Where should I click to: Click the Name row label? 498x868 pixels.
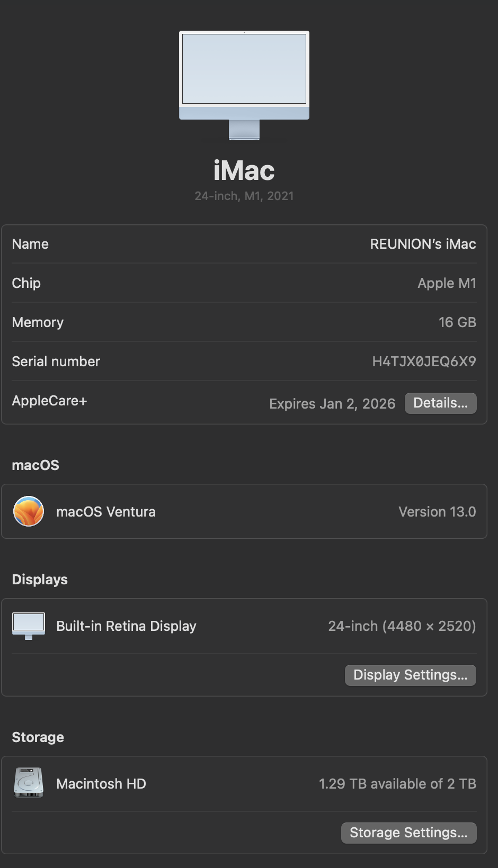click(x=30, y=244)
